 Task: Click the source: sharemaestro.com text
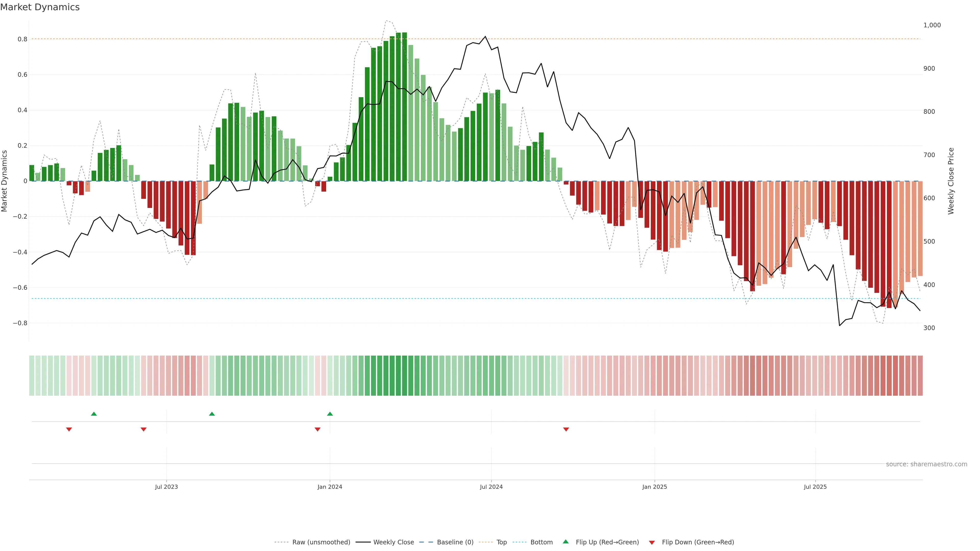point(926,464)
